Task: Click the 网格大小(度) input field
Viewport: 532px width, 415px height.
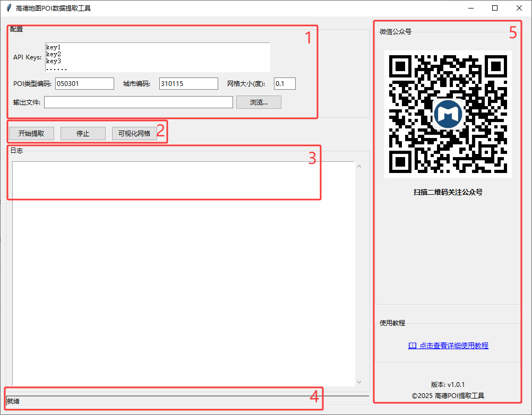Action: (x=285, y=83)
